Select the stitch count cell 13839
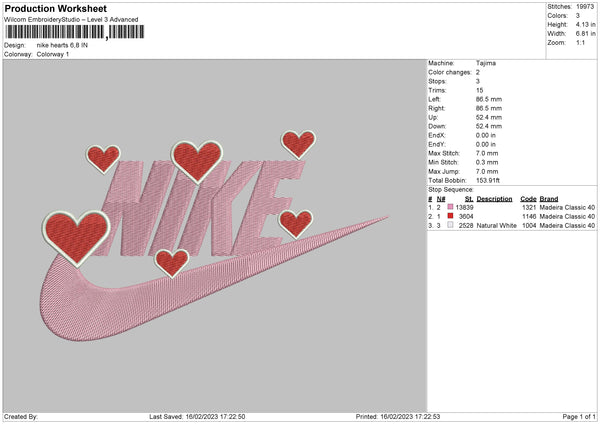 465,207
